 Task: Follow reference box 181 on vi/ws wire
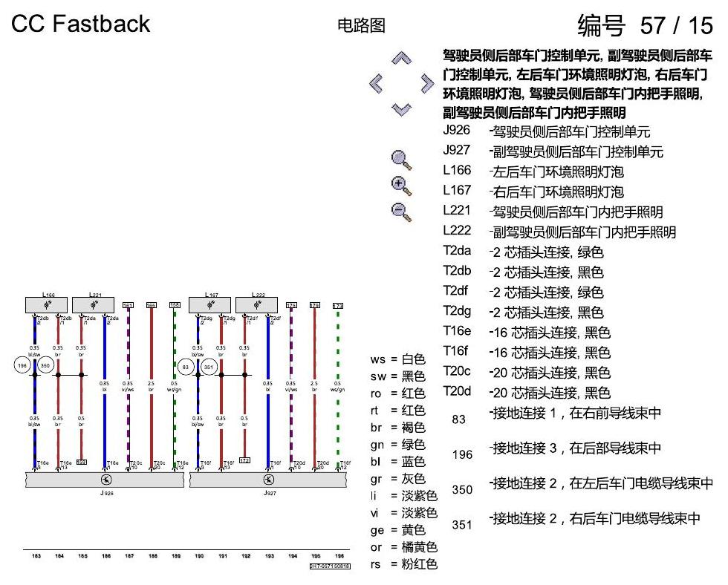(128, 305)
